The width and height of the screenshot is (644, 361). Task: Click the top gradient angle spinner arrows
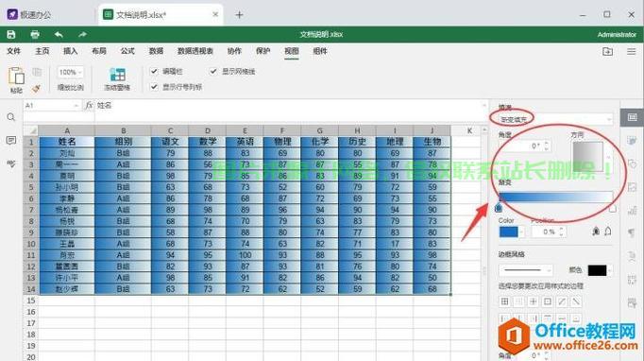[546, 146]
